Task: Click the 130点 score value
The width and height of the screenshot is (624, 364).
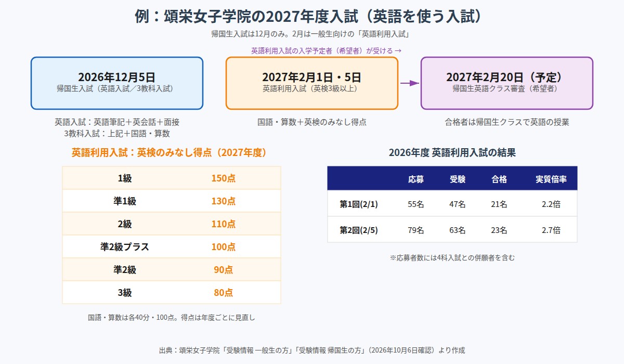Action: click(x=223, y=201)
